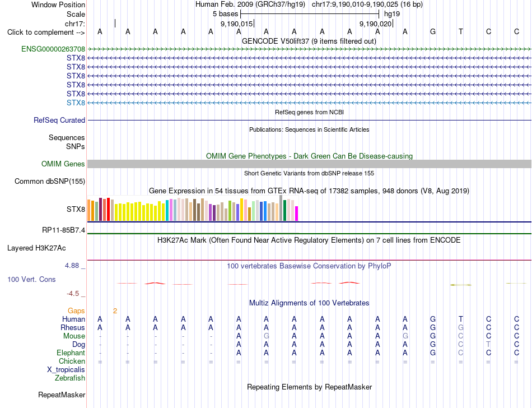The image size is (532, 408).
Task: Click STX8 label beside the GTEx chart
Action: (76, 210)
